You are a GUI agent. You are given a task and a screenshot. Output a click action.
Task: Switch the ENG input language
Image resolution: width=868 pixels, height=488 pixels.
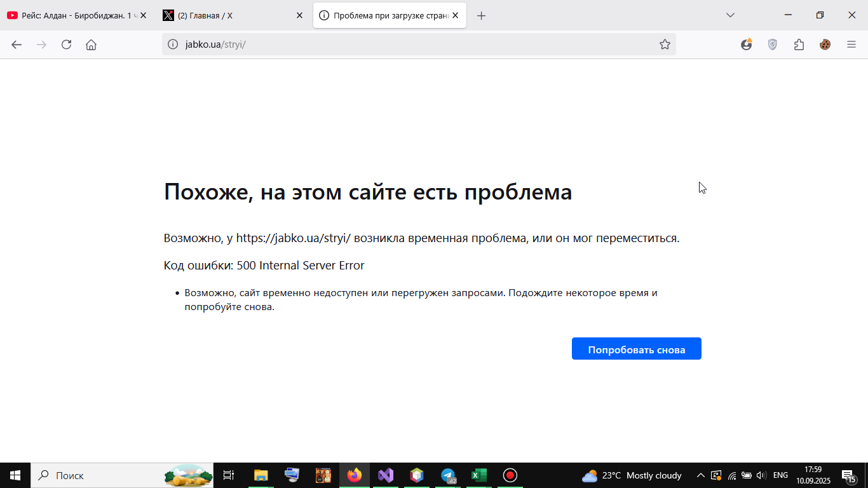pyautogui.click(x=780, y=475)
